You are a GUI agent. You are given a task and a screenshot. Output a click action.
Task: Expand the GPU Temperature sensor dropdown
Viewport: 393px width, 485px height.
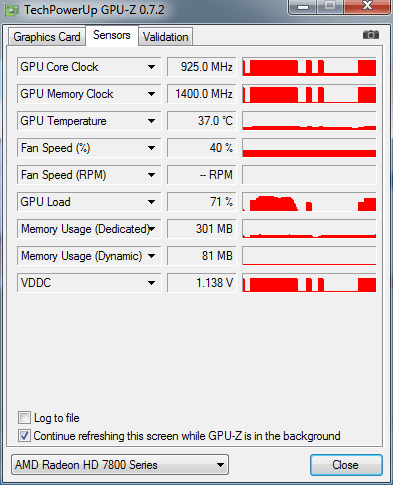pos(151,121)
